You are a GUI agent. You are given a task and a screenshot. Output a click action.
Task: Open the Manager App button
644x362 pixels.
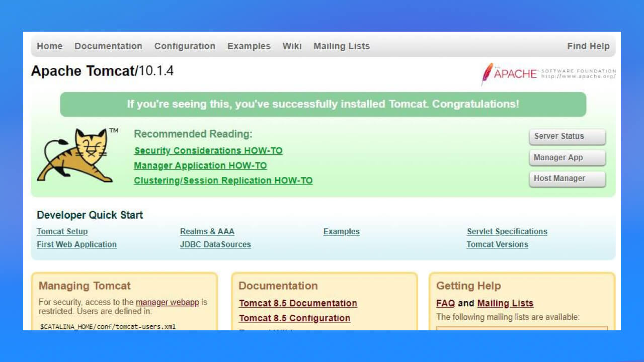pos(567,157)
